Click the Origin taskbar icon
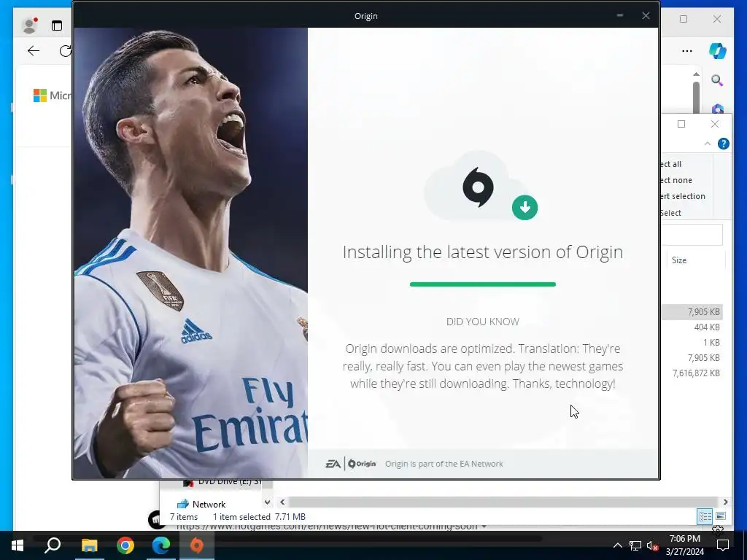 [x=197, y=545]
